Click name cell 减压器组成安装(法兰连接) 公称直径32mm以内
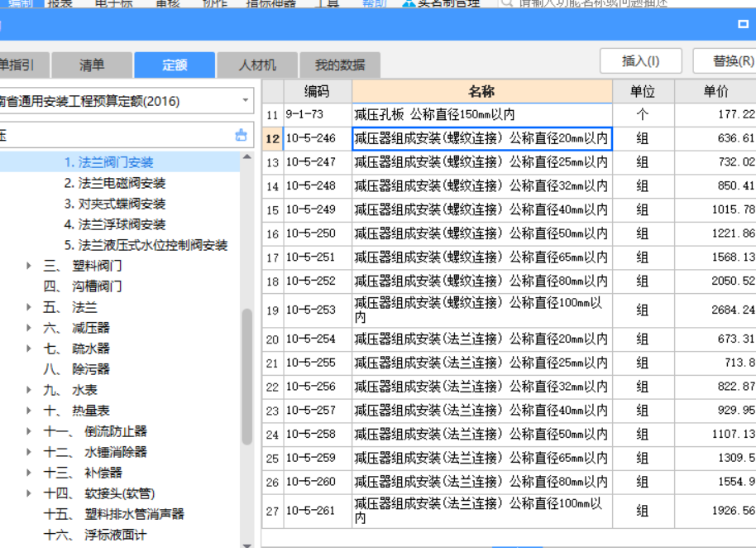The width and height of the screenshot is (756, 548). 482,387
